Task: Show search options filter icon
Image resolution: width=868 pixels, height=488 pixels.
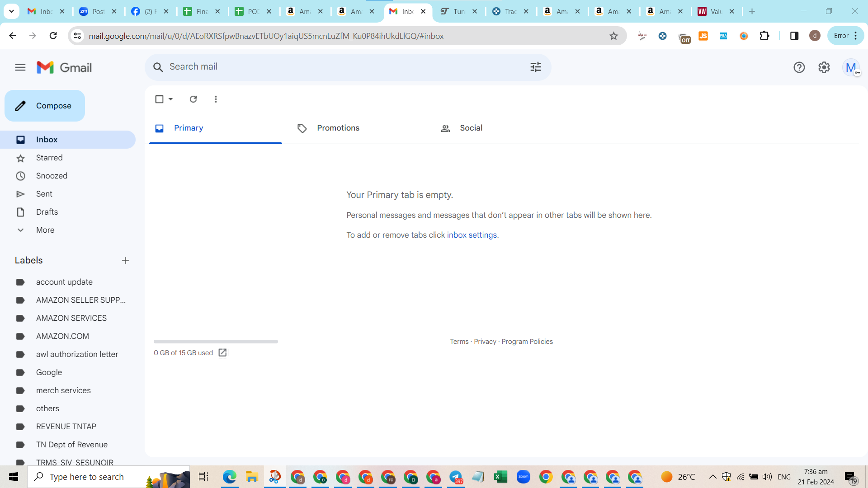Action: pos(536,67)
